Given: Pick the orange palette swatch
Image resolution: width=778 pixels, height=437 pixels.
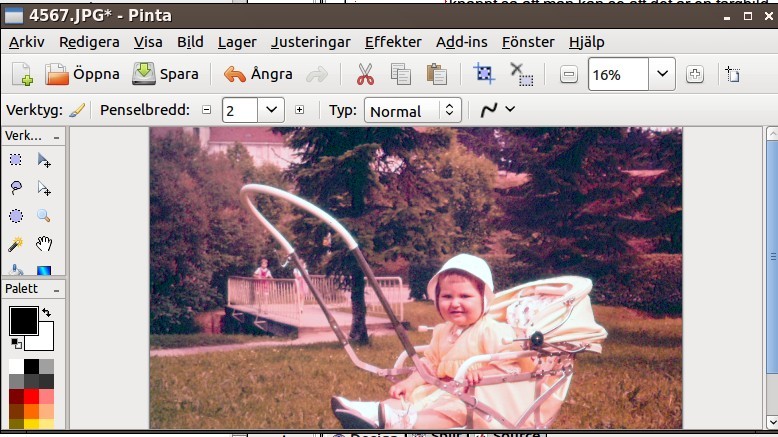Looking at the screenshot, I should click(31, 411).
